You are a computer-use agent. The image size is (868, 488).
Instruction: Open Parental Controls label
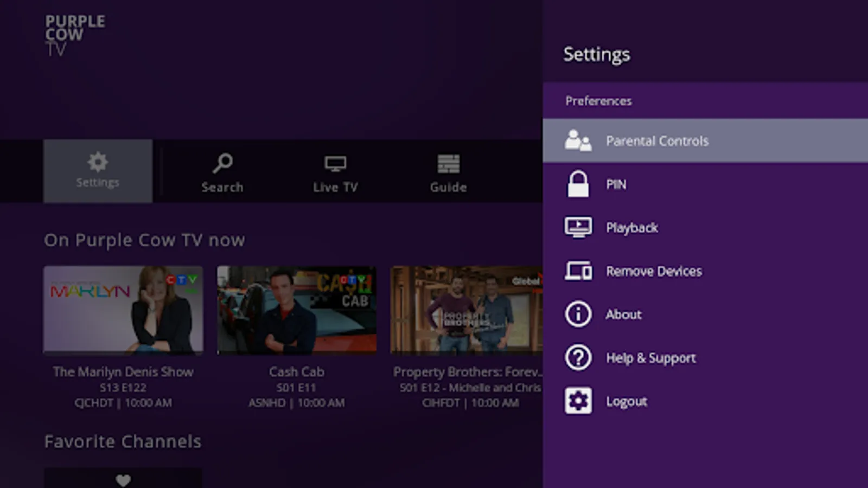pyautogui.click(x=658, y=141)
